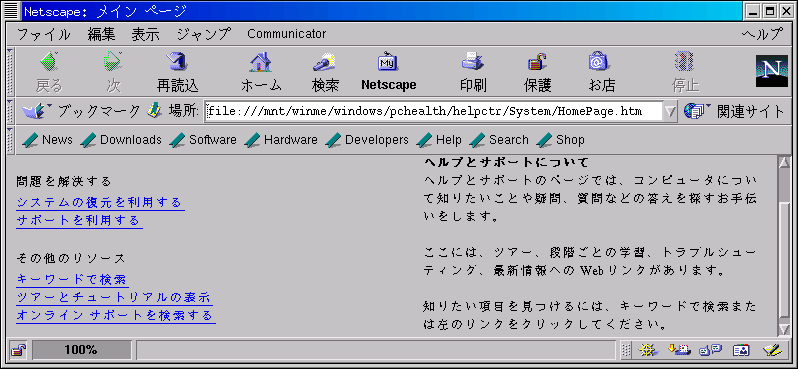The width and height of the screenshot is (798, 369).
Task: Open the News personal toolbar bookmark
Action: click(x=48, y=139)
